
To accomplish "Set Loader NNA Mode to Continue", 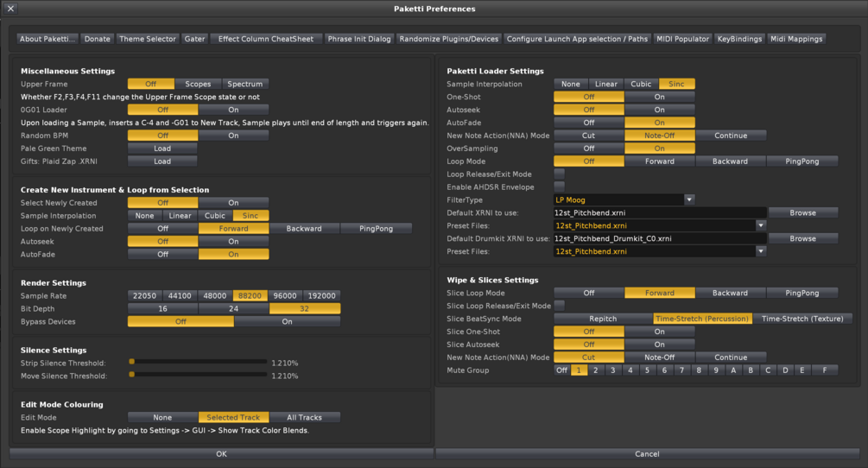I will pyautogui.click(x=731, y=136).
